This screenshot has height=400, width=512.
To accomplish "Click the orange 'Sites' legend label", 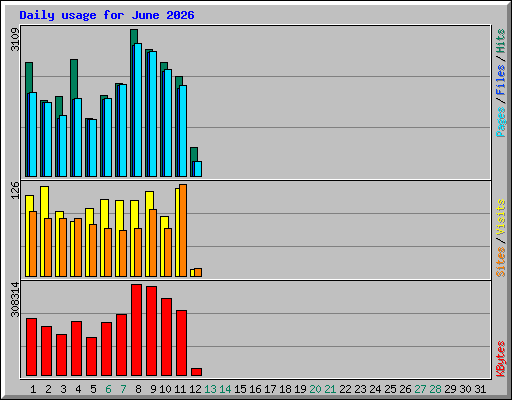I will (500, 262).
